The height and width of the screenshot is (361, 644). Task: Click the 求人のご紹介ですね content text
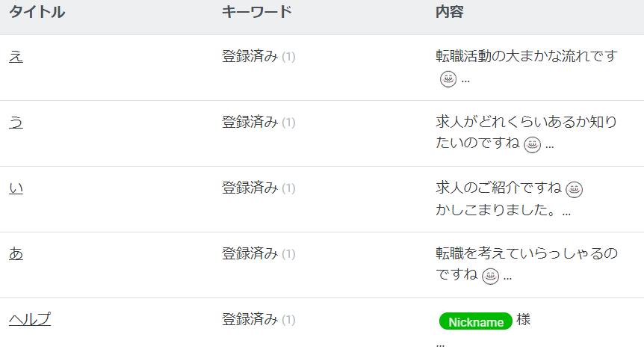click(498, 188)
